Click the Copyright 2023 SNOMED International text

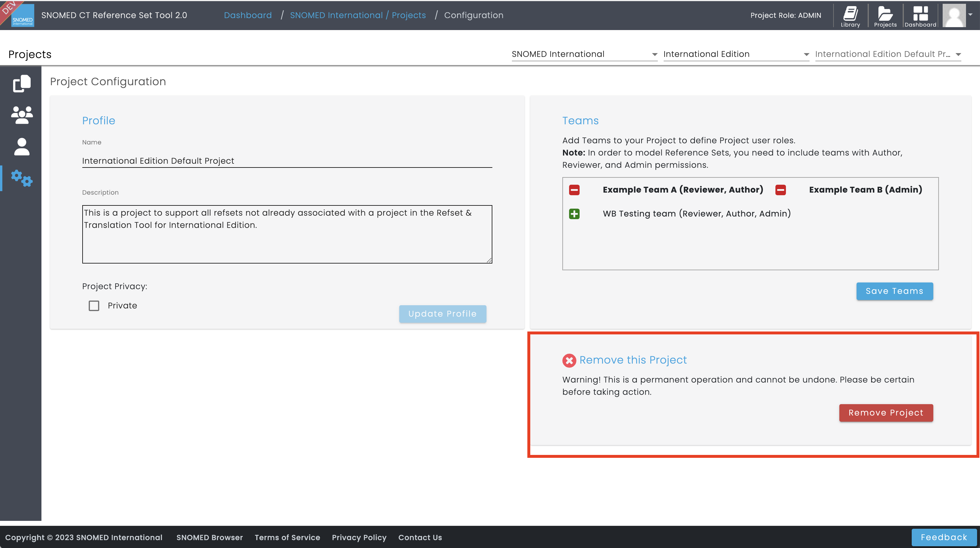pyautogui.click(x=84, y=537)
